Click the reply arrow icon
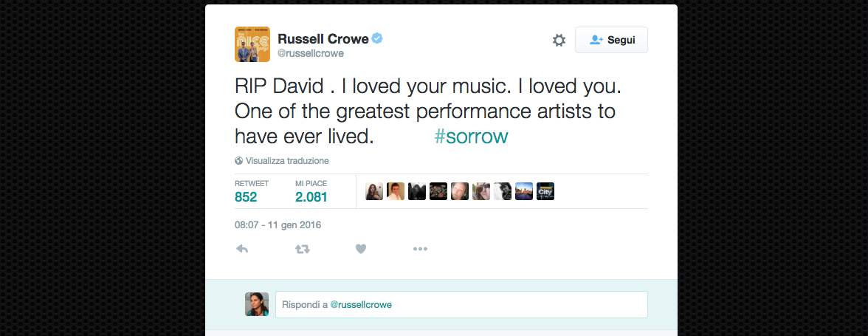Screen dimensions: 868x336 click(241, 249)
